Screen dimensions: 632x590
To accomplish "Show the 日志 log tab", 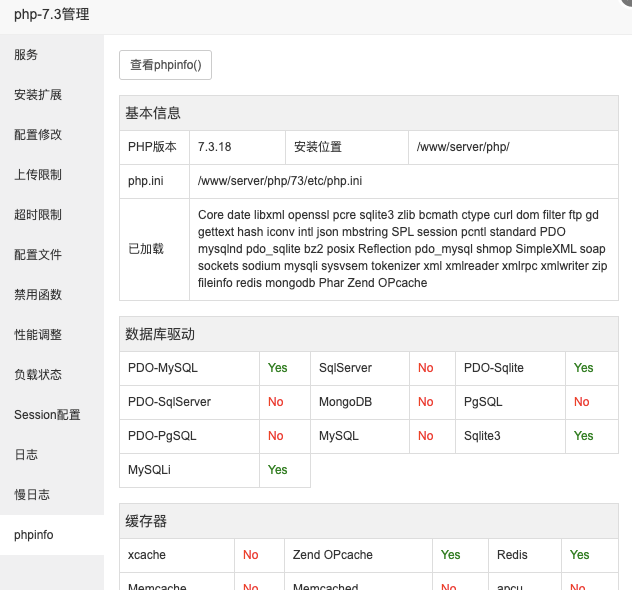I will click(27, 455).
